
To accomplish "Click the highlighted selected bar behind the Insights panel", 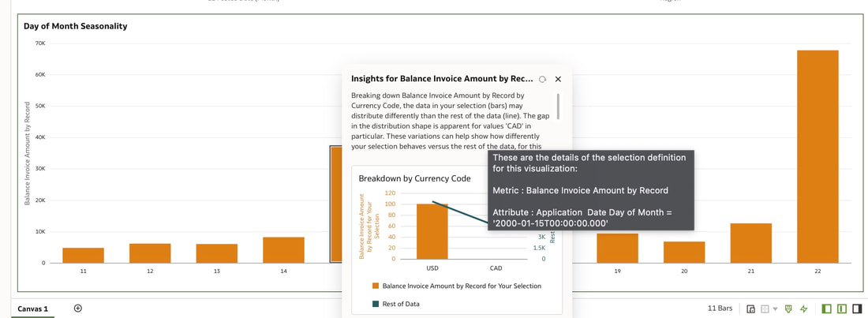I will tap(336, 204).
